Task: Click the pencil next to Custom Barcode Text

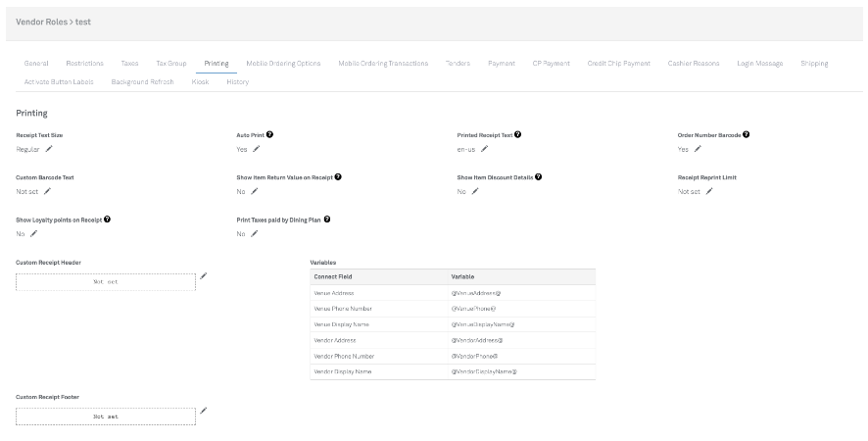Action: [x=47, y=191]
